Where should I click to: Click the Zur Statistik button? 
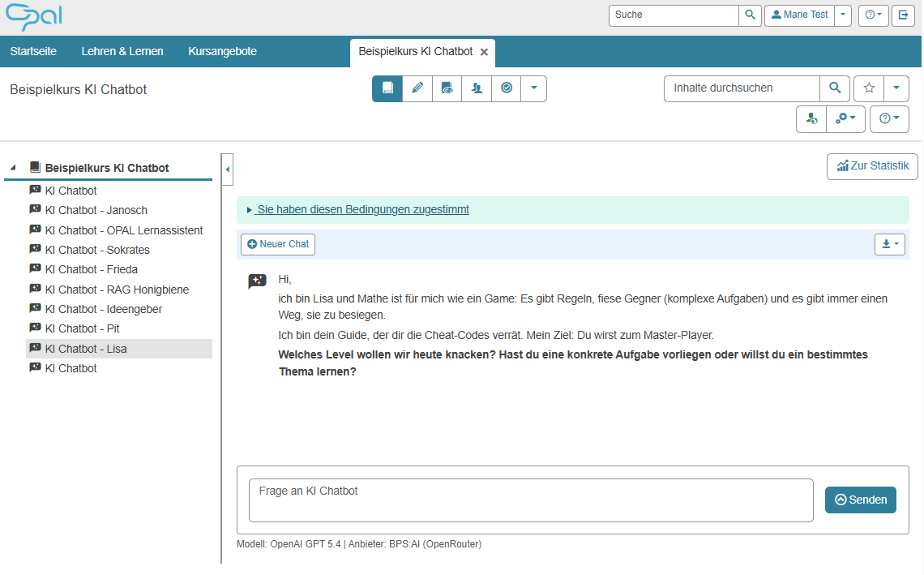point(872,166)
